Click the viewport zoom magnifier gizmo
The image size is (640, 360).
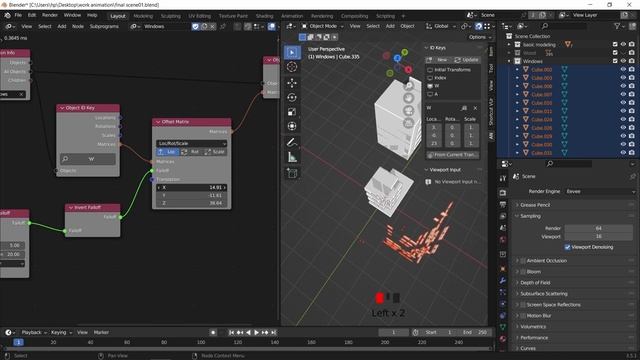409,86
